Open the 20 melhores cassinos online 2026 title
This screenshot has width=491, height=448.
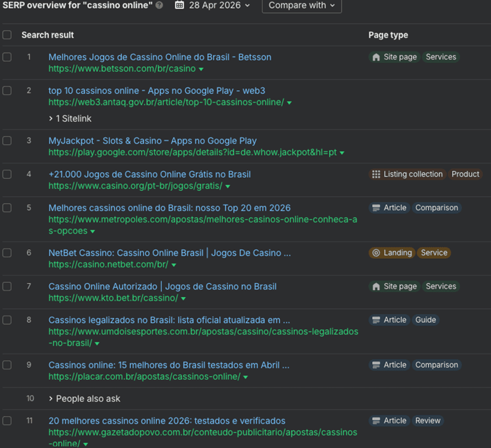167,421
